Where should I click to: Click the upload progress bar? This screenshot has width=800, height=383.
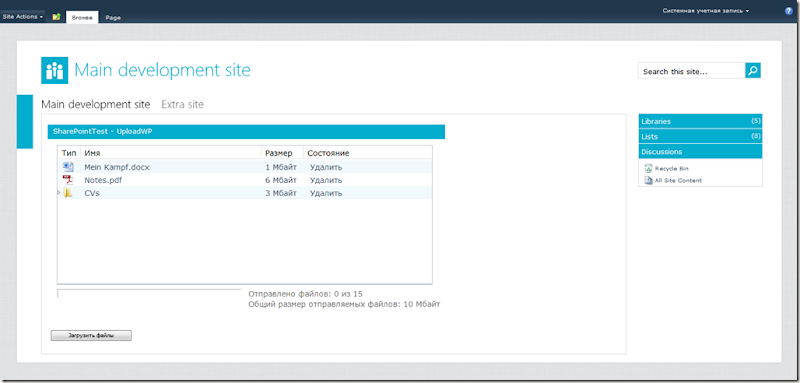click(149, 293)
